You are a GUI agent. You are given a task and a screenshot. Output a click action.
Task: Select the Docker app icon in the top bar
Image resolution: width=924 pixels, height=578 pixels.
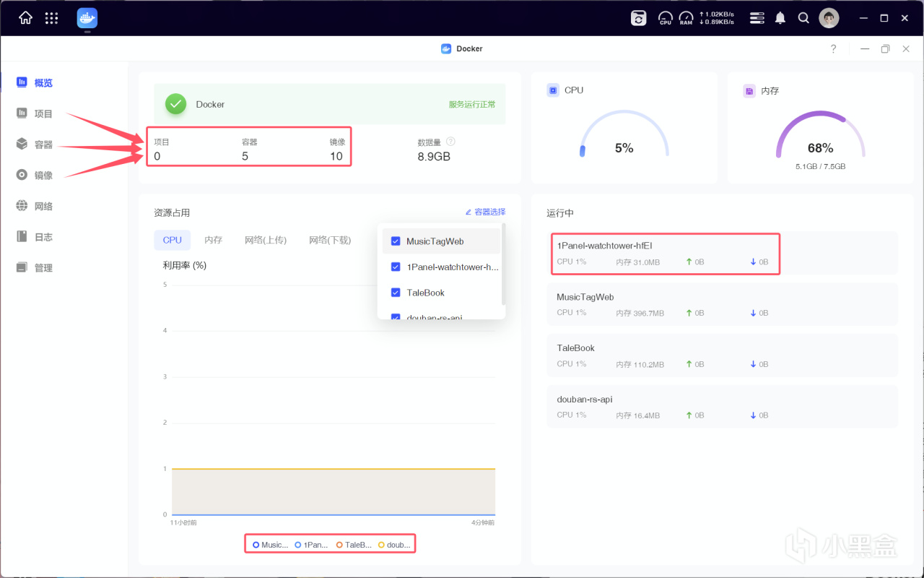coord(87,18)
